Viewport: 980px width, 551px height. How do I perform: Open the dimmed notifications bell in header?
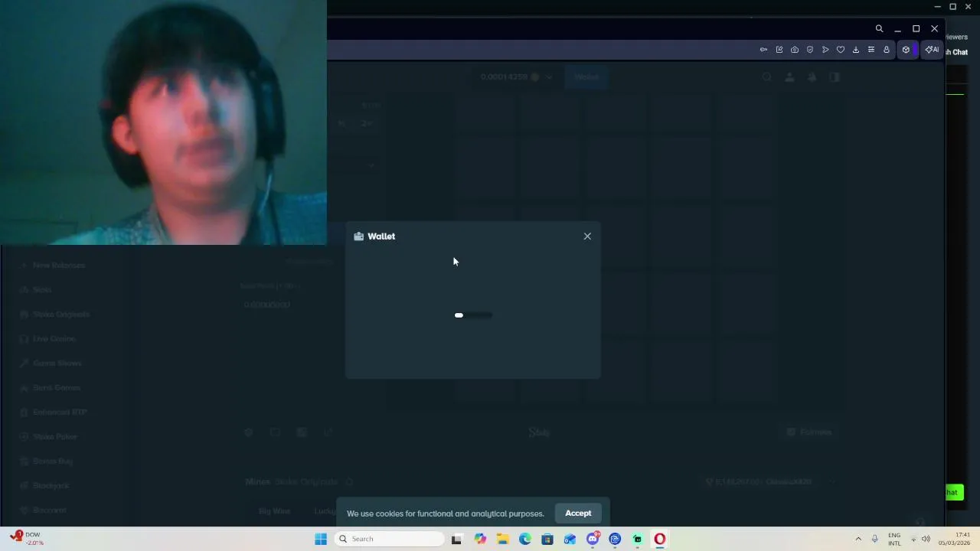tap(812, 77)
